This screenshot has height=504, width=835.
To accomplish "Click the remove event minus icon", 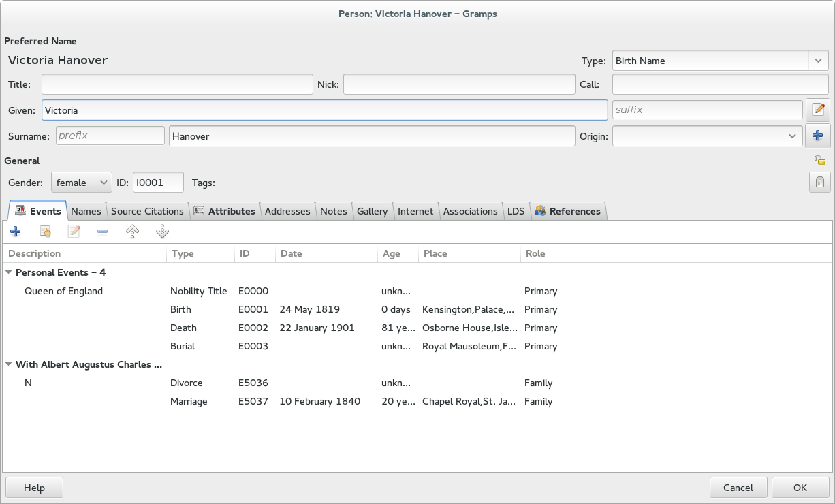I will pos(102,232).
